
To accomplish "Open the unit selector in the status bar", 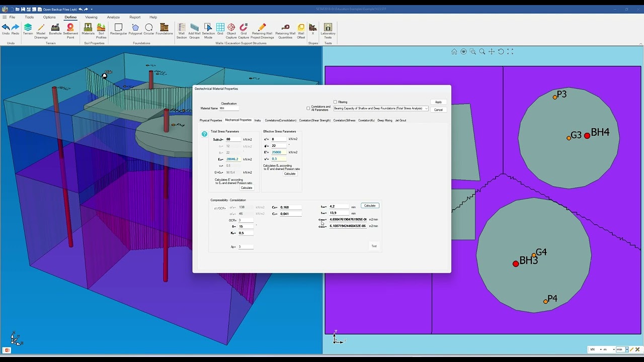I will (622, 349).
